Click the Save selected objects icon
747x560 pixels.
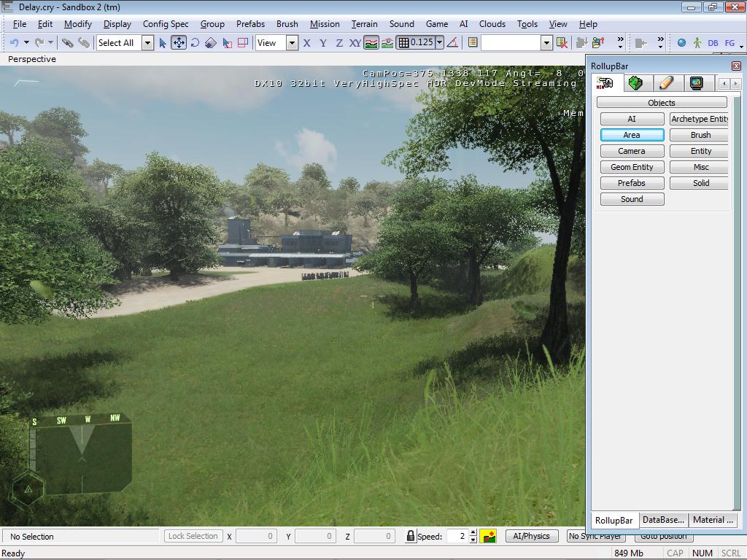click(581, 43)
